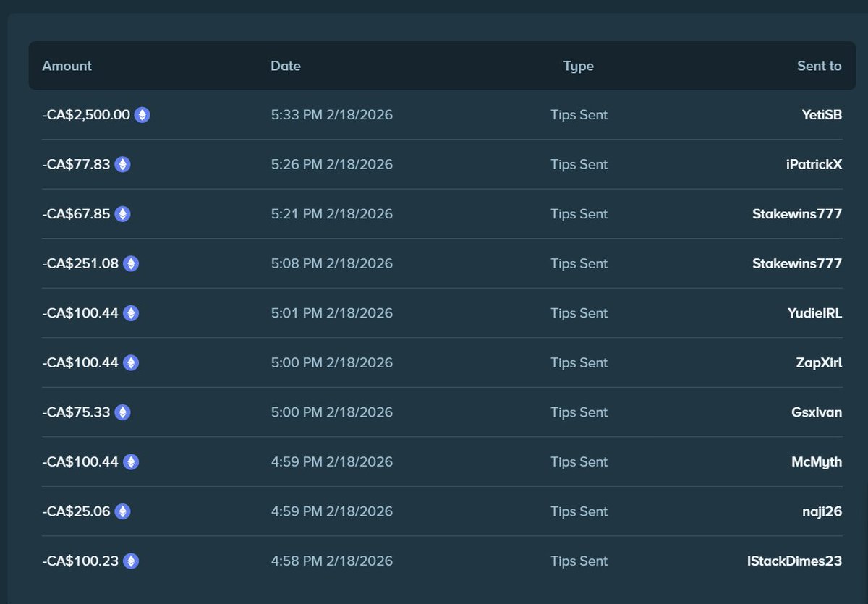Image resolution: width=868 pixels, height=604 pixels.
Task: Open Stakewins777 in the 5:21 PM row
Action: pos(797,214)
